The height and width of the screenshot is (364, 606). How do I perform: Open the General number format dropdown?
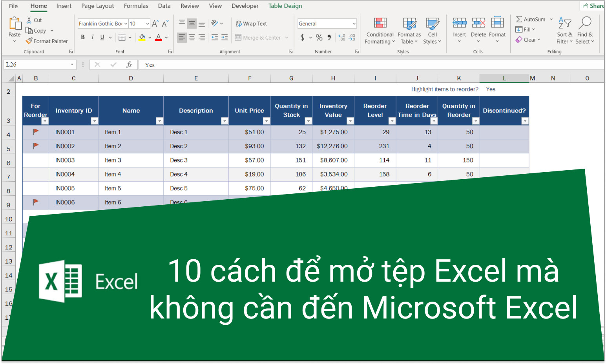[354, 24]
